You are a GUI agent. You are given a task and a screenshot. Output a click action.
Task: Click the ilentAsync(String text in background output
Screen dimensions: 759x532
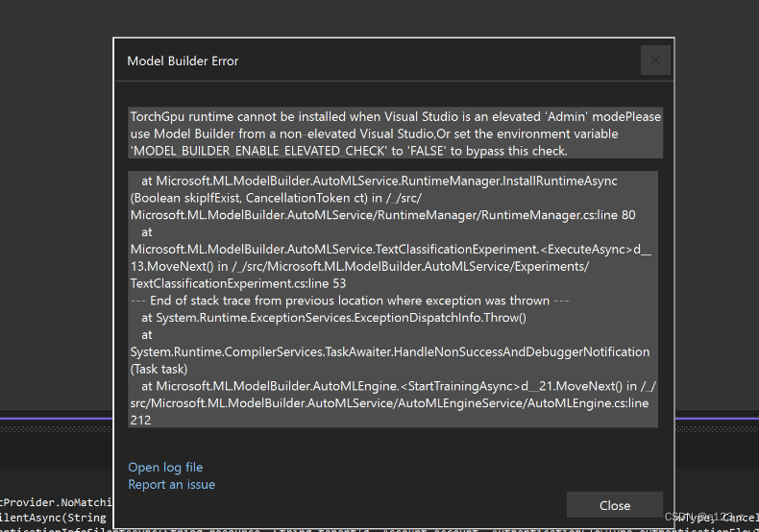tap(53, 518)
